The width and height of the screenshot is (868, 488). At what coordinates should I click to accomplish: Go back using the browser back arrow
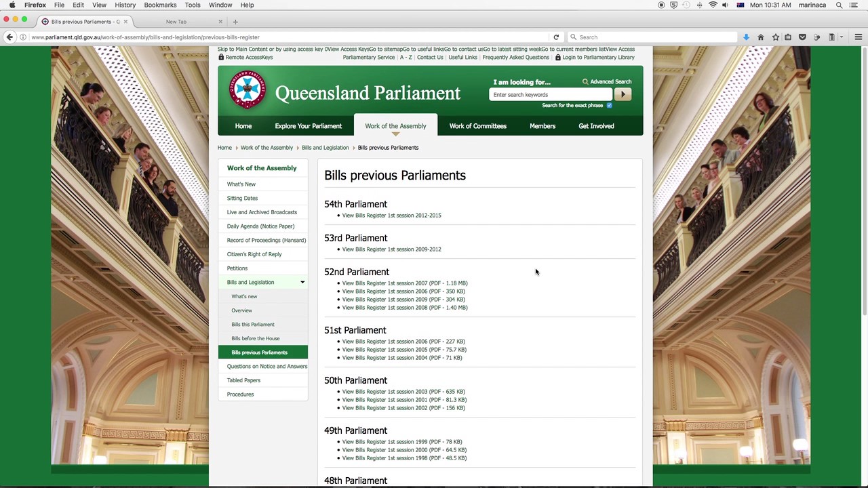(x=9, y=37)
